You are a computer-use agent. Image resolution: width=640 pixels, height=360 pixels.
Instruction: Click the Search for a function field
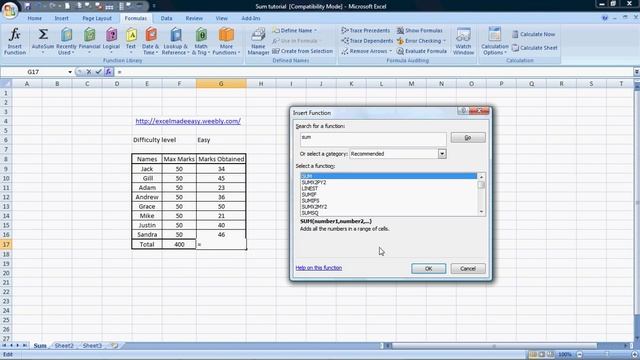pos(373,140)
